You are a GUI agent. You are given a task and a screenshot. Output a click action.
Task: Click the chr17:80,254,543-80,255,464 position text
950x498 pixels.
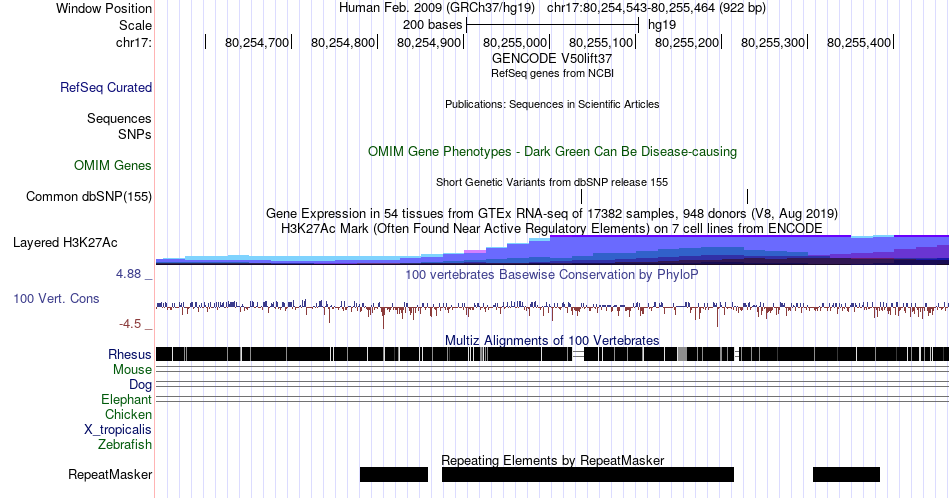pyautogui.click(x=656, y=8)
